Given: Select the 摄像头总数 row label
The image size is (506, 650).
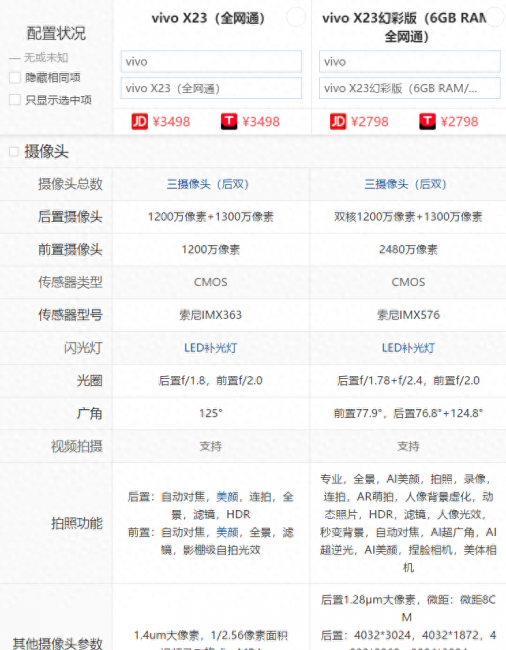Looking at the screenshot, I should coord(70,184).
